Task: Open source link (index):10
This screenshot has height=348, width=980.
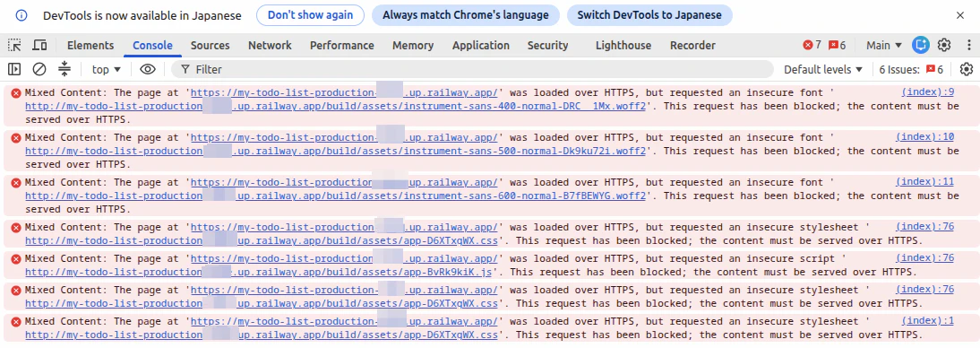Action: point(925,137)
